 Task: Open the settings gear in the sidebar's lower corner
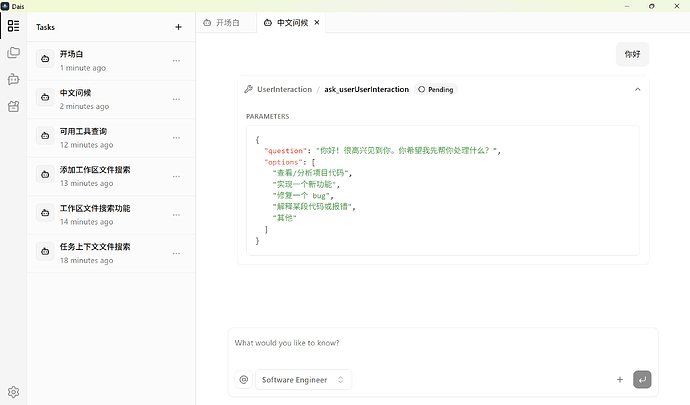click(x=13, y=392)
